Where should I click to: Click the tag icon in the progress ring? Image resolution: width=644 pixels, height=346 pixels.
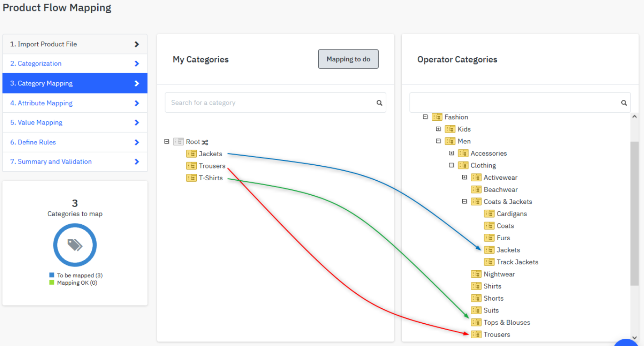tap(75, 245)
